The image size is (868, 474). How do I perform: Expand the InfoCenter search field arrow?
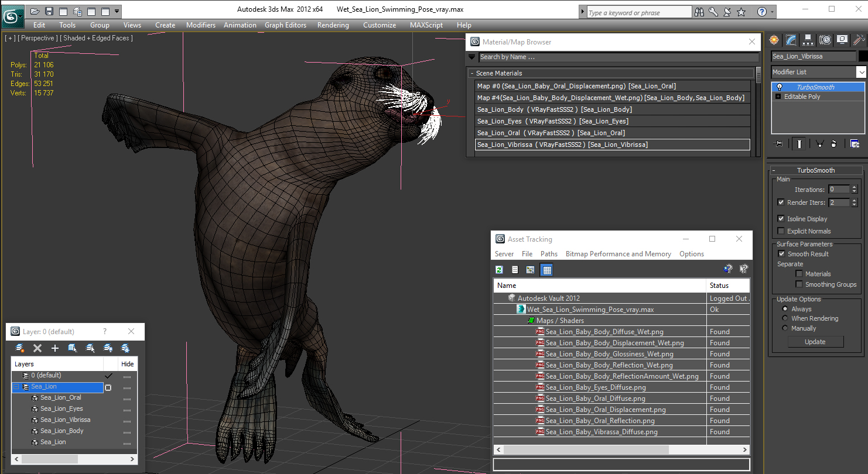click(x=583, y=12)
